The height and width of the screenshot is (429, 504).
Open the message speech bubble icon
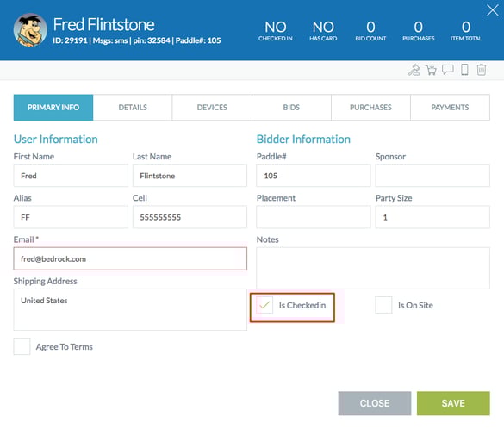point(448,70)
